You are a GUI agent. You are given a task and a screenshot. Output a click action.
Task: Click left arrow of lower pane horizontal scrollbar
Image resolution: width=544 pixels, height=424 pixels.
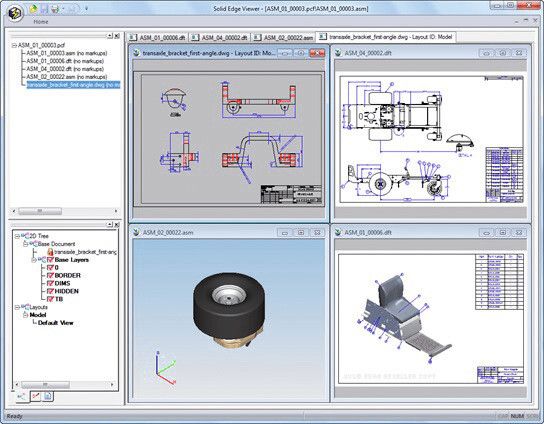click(x=17, y=384)
